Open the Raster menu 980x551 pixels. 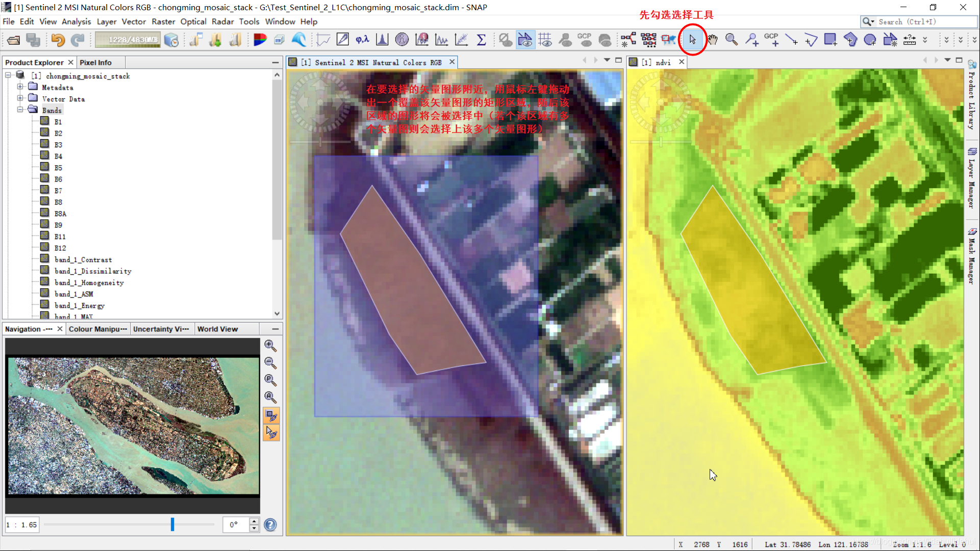pos(165,21)
